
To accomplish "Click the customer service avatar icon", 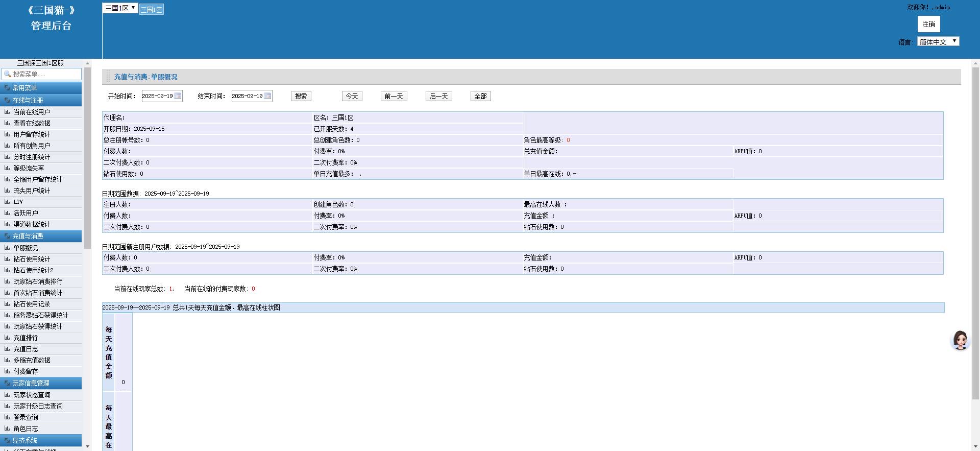I will click(x=960, y=340).
